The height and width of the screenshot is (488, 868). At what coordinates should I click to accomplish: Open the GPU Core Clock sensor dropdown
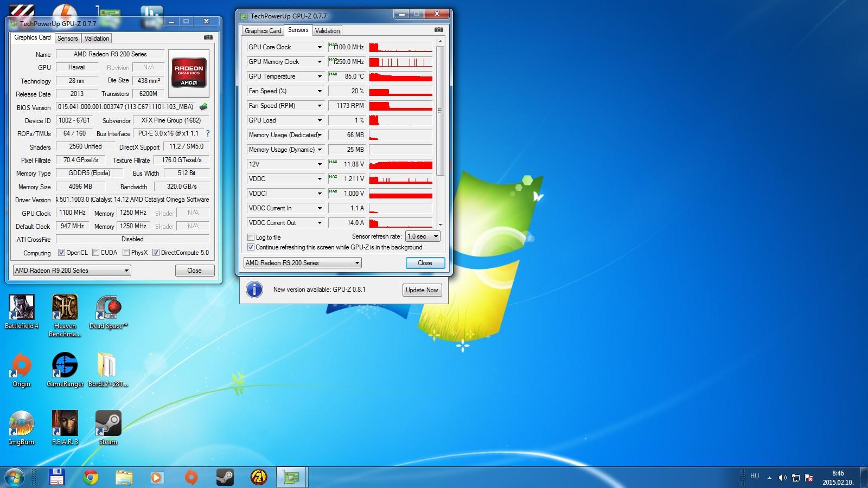320,47
